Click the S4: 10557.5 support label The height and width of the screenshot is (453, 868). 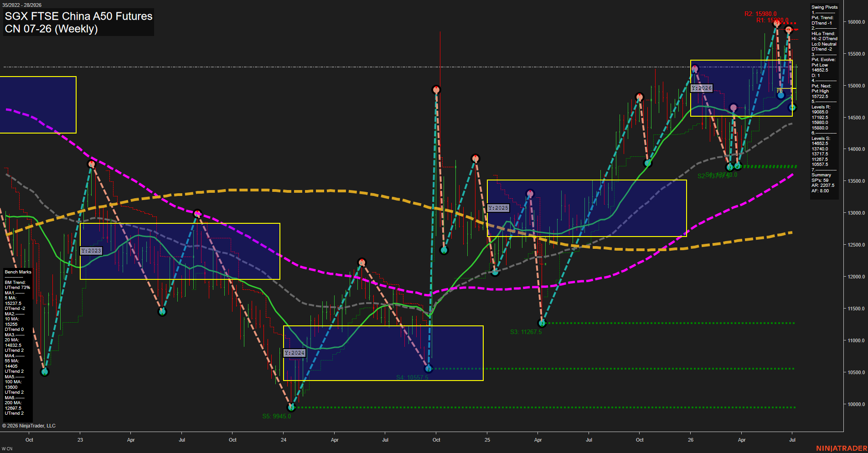click(x=412, y=377)
